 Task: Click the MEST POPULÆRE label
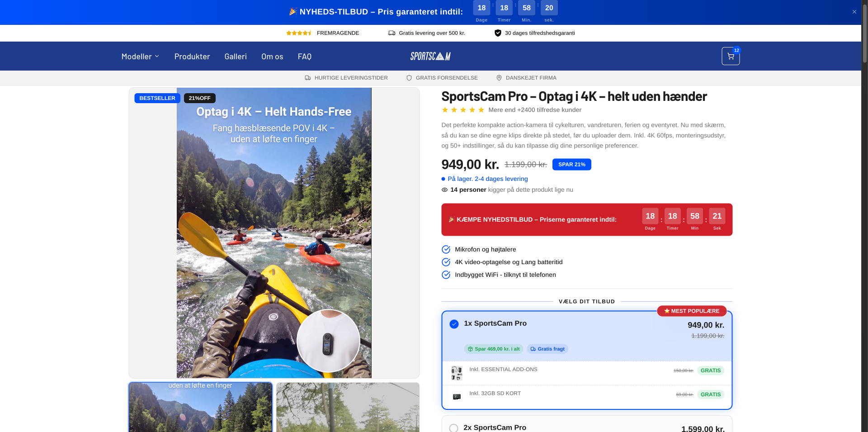point(692,311)
